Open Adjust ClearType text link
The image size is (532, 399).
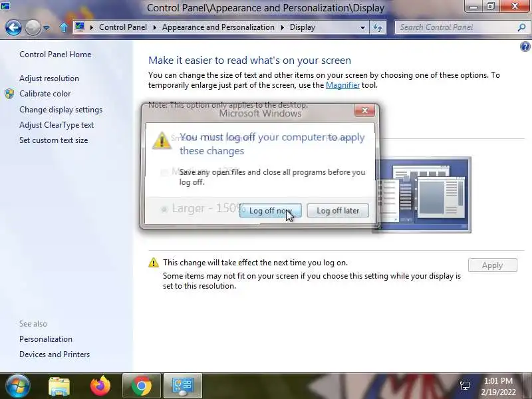click(57, 125)
